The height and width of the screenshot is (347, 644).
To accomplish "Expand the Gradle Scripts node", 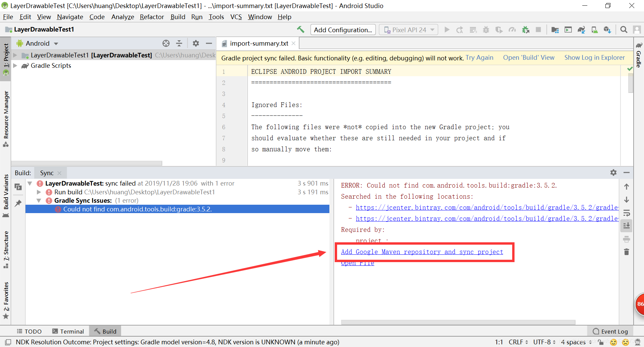I will (15, 65).
